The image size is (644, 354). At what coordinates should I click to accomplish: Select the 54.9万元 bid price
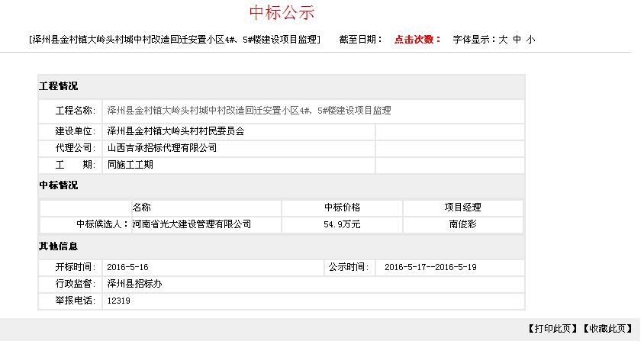(342, 224)
